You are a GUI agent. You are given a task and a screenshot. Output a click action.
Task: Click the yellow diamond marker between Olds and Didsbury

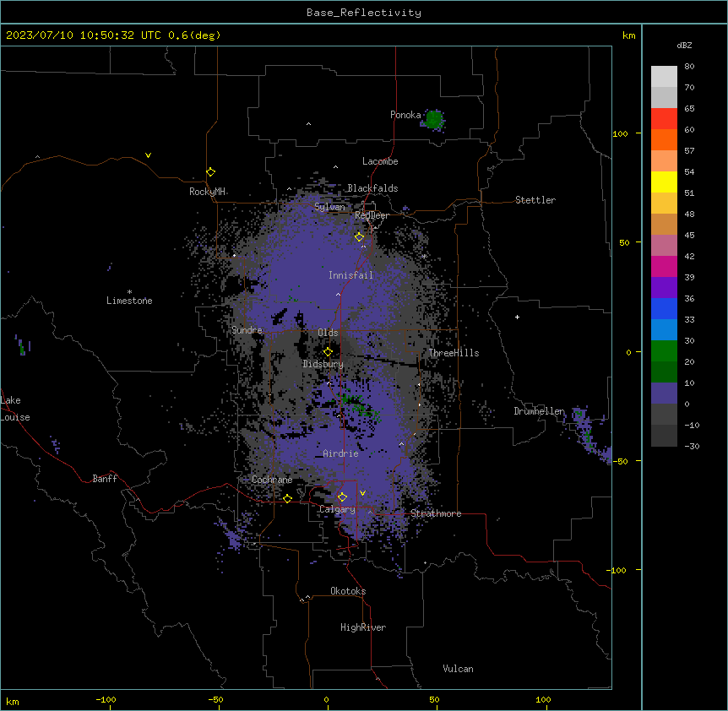coord(328,352)
